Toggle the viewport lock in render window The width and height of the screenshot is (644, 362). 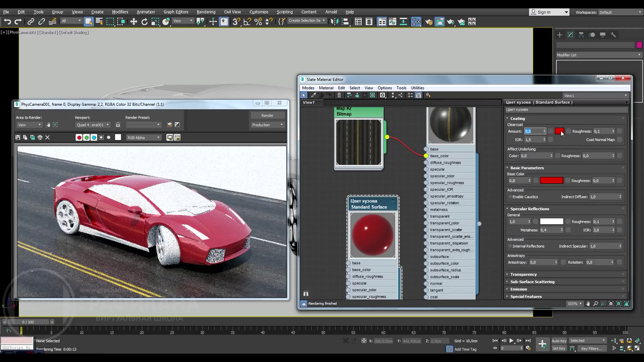(118, 125)
